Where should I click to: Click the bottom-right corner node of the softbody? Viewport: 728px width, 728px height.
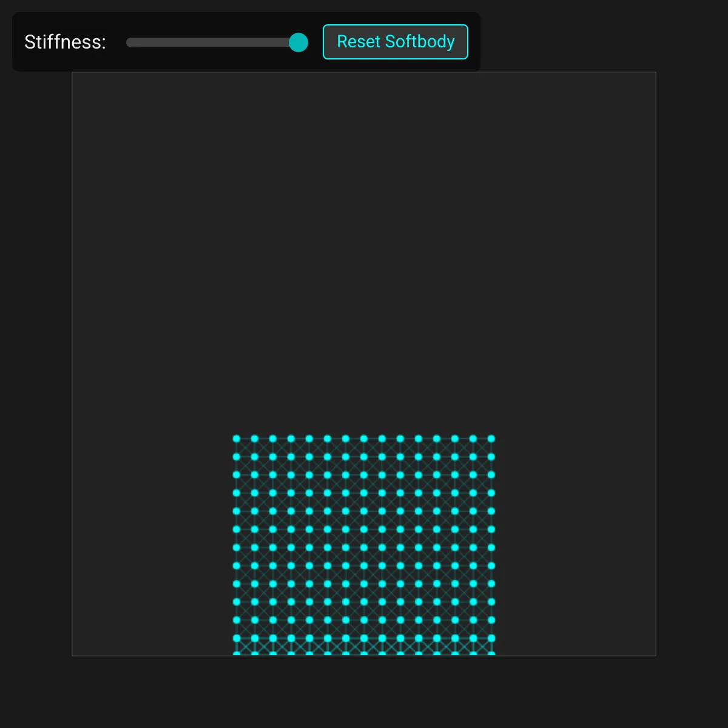click(x=491, y=653)
